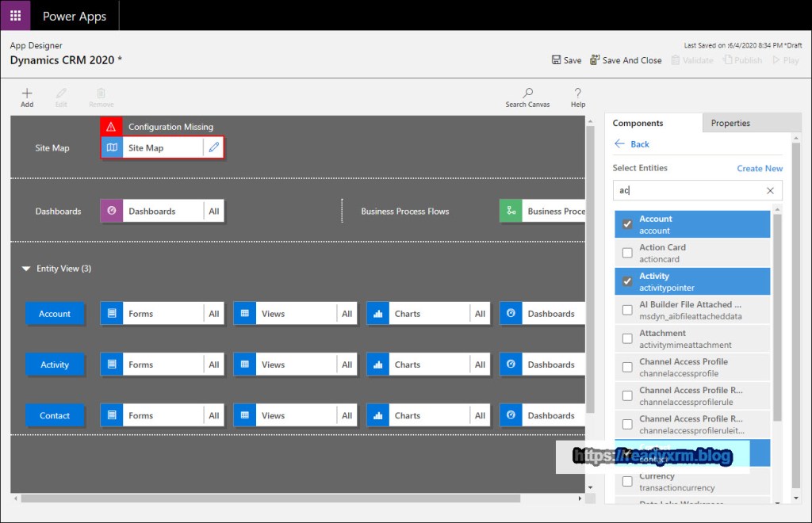812x523 pixels.
Task: Uncheck the Account entity checkbox
Action: coord(627,224)
